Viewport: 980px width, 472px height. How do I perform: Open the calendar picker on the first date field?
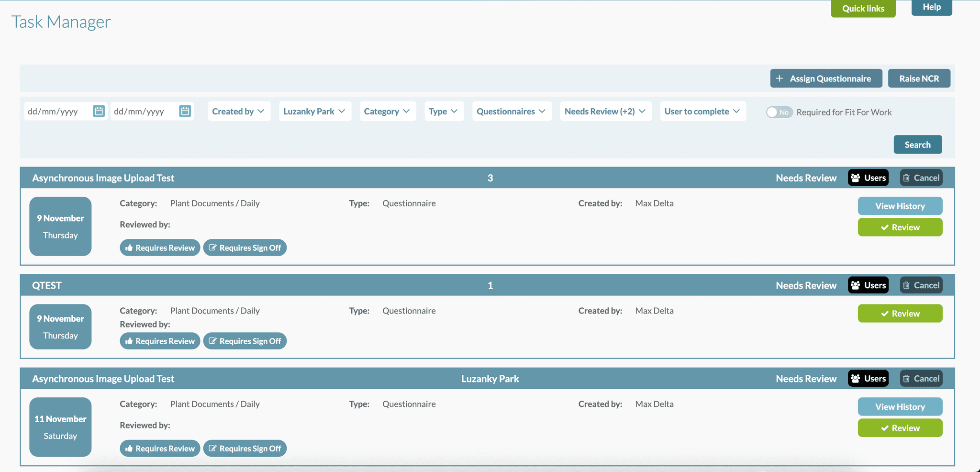pos(99,111)
